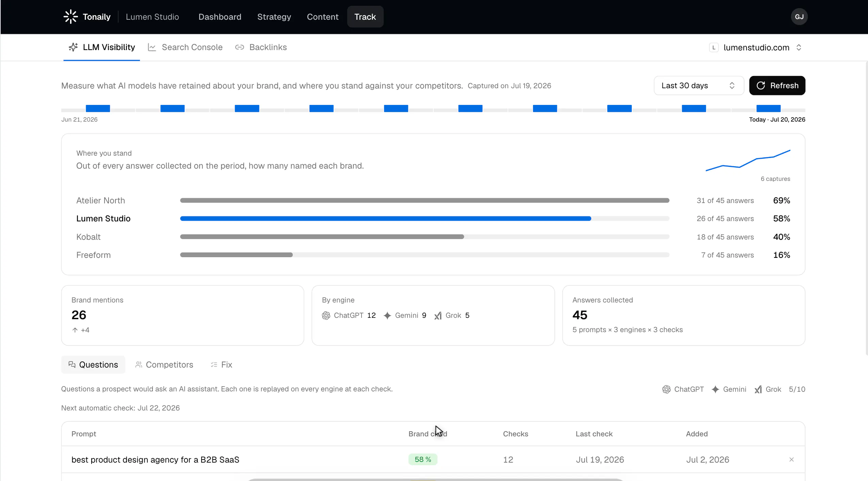Click the 5/10 prompt count
The image size is (868, 481).
(x=797, y=389)
